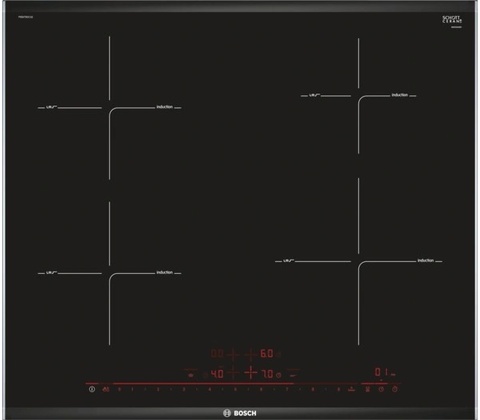Click the front-right zone 'induction' label
This screenshot has width=480, height=420.
pos(426,260)
